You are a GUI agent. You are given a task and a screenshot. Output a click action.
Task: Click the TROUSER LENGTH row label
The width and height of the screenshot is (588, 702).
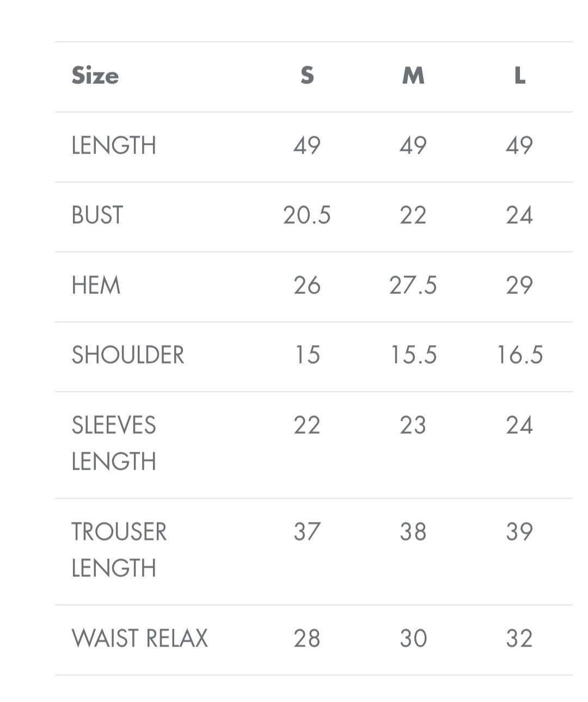(x=119, y=550)
